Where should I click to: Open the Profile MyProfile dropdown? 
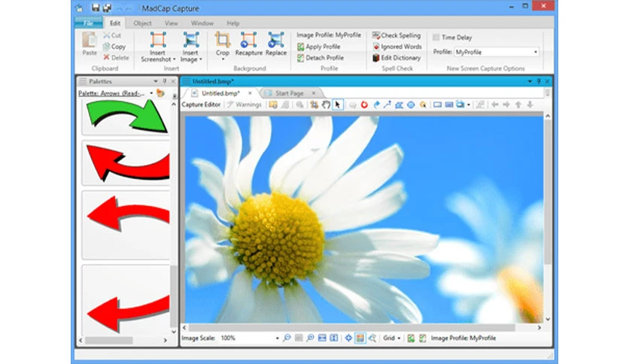coord(497,52)
